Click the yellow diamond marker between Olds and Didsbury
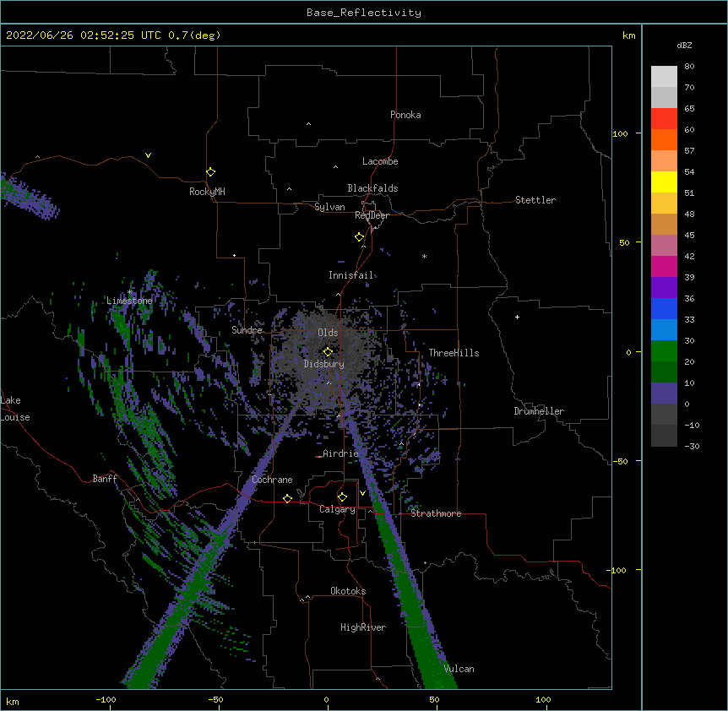Image resolution: width=728 pixels, height=711 pixels. [x=328, y=352]
